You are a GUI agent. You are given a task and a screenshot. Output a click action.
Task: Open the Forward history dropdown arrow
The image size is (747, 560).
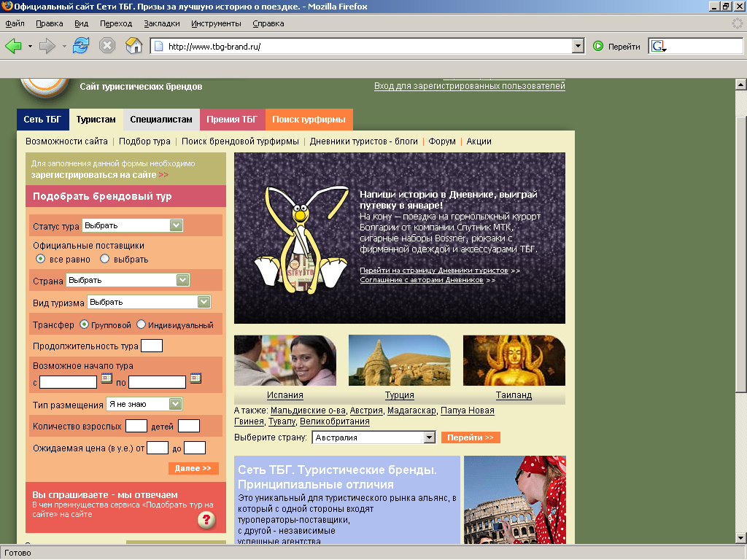[x=64, y=46]
